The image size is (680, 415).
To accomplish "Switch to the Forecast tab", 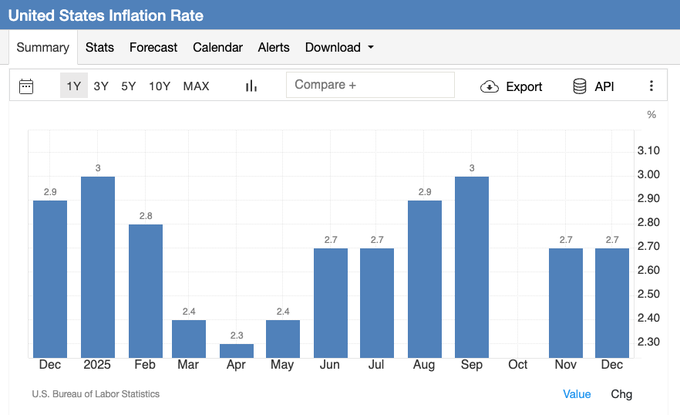I will [x=153, y=47].
